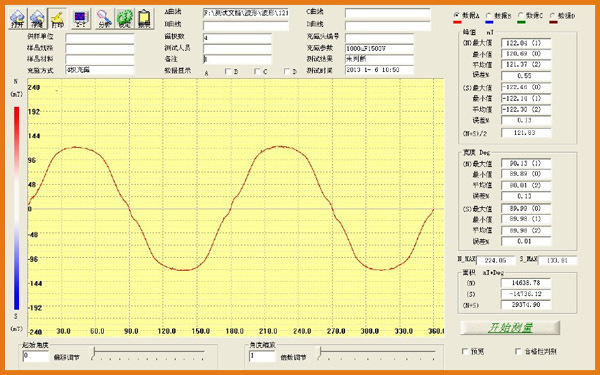Image resolution: width=600 pixels, height=375 pixels.
Task: Click the Print toolbar icon
Action: [57, 18]
